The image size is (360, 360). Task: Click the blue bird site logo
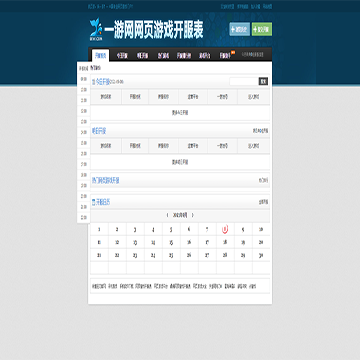pyautogui.click(x=96, y=29)
